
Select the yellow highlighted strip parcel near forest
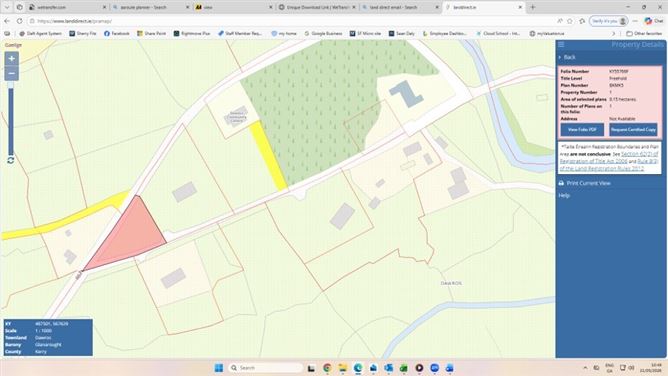[x=268, y=155]
